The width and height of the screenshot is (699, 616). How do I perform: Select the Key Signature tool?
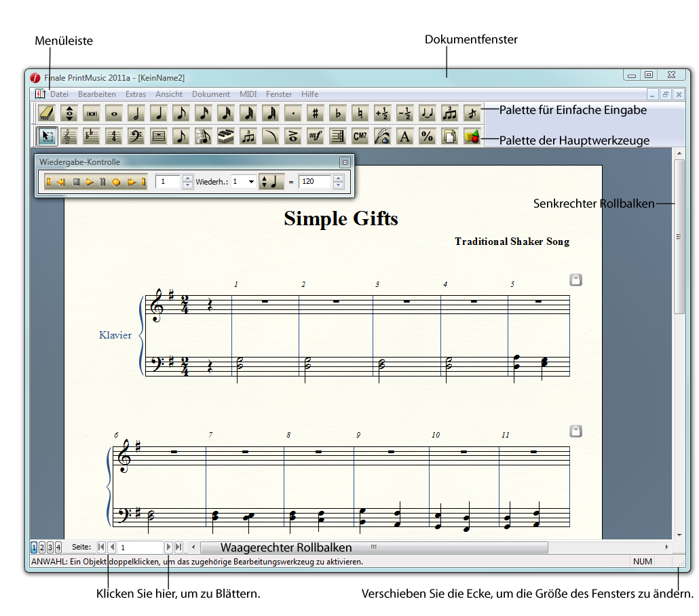click(x=92, y=136)
